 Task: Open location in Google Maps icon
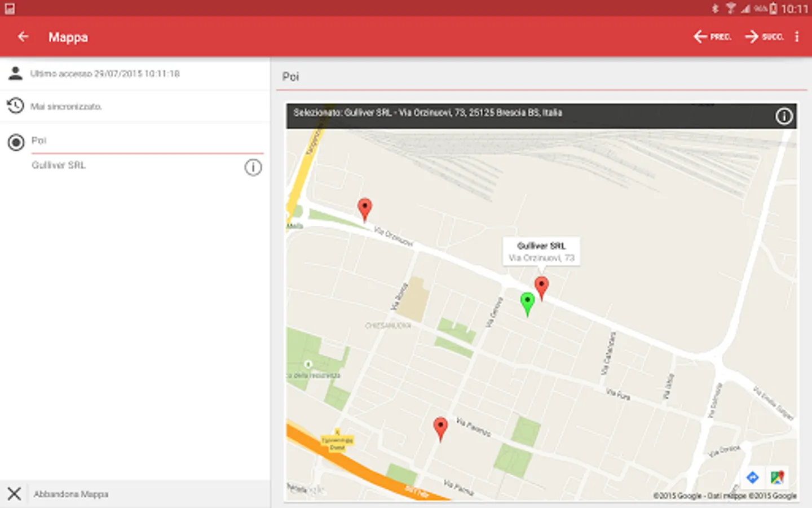pyautogui.click(x=777, y=478)
